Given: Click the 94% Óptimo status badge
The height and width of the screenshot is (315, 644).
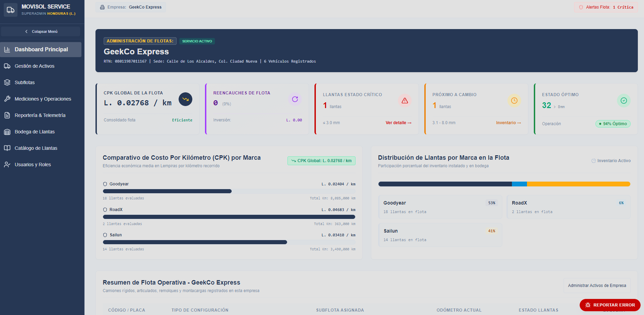Looking at the screenshot, I should 613,124.
